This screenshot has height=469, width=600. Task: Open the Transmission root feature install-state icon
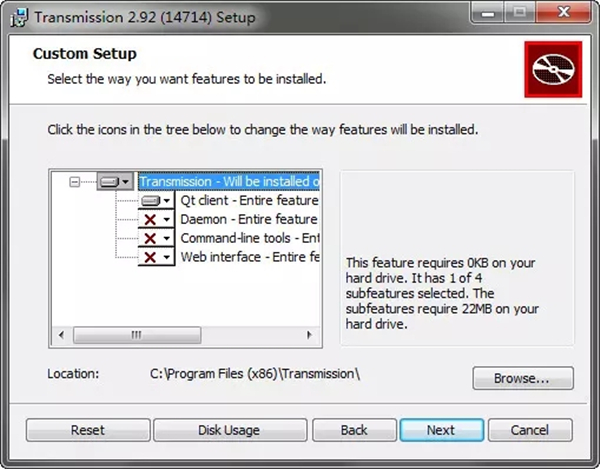point(114,182)
